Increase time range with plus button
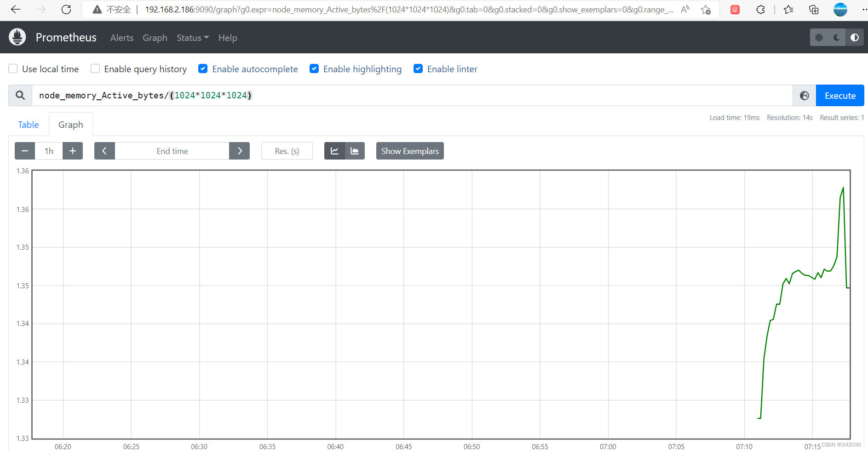Screen dimensions: 868x451 point(73,151)
